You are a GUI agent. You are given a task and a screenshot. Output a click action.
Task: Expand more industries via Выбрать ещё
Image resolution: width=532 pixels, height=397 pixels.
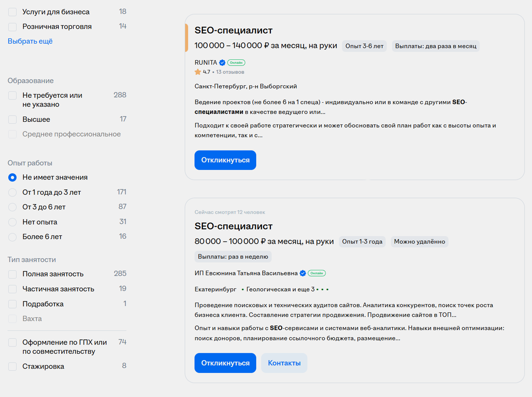click(x=30, y=41)
